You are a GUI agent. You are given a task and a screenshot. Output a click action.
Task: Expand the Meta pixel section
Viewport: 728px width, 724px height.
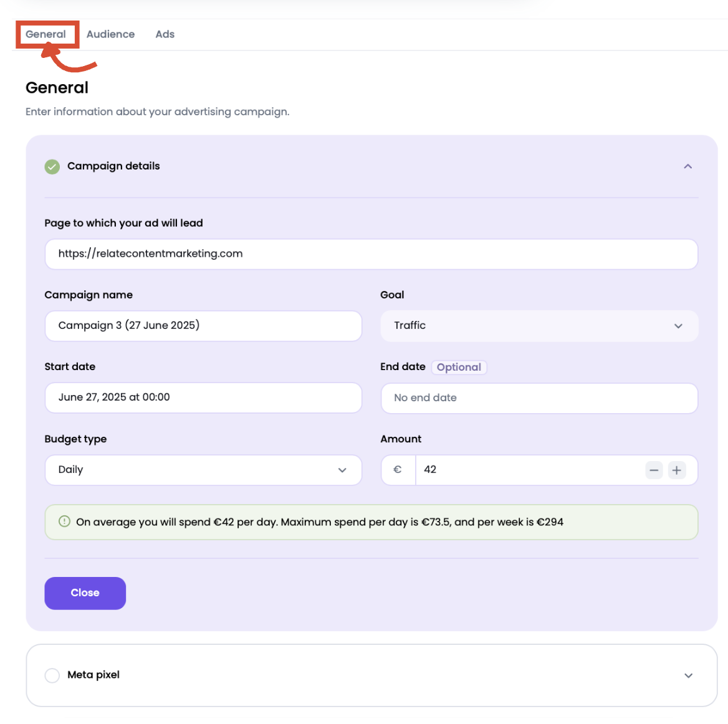point(688,675)
